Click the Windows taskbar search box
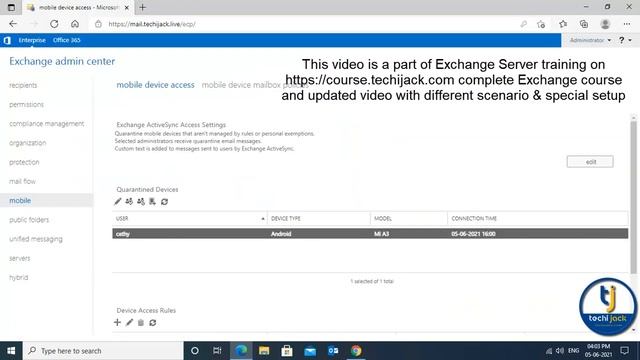This screenshot has height=360, width=640. [x=103, y=351]
